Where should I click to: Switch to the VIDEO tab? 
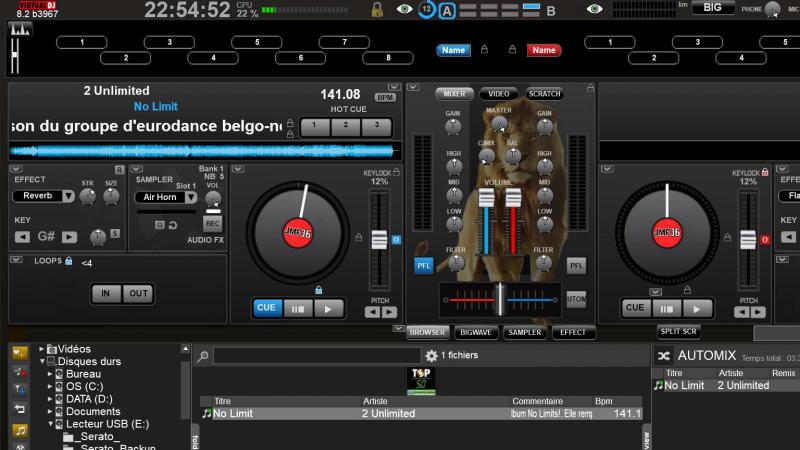[498, 94]
